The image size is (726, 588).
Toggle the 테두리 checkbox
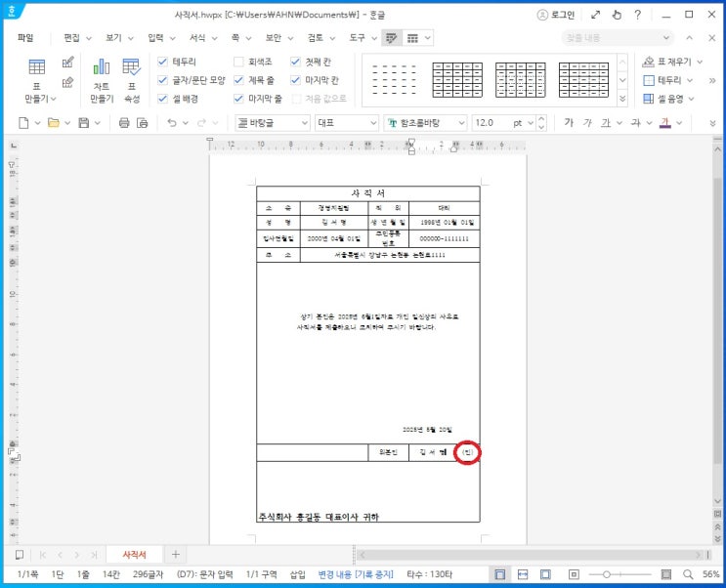(x=162, y=62)
